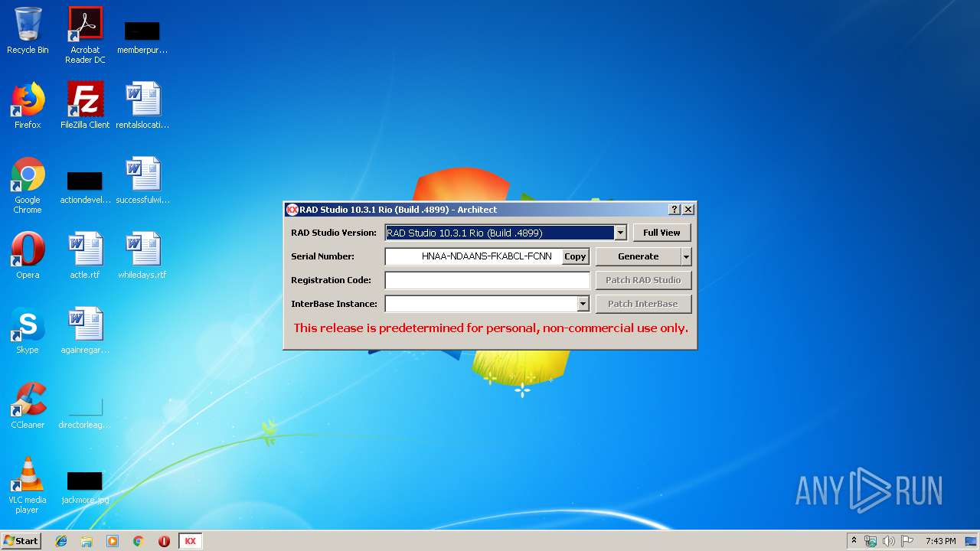Screen dimensions: 980x551
Task: Copy the serial number
Action: pyautogui.click(x=575, y=256)
